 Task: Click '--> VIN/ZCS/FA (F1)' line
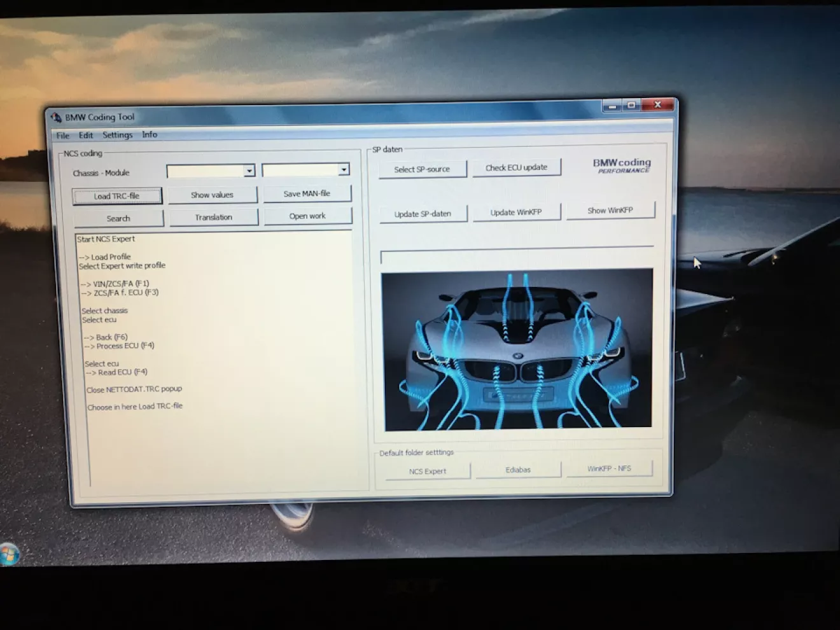[x=115, y=284]
